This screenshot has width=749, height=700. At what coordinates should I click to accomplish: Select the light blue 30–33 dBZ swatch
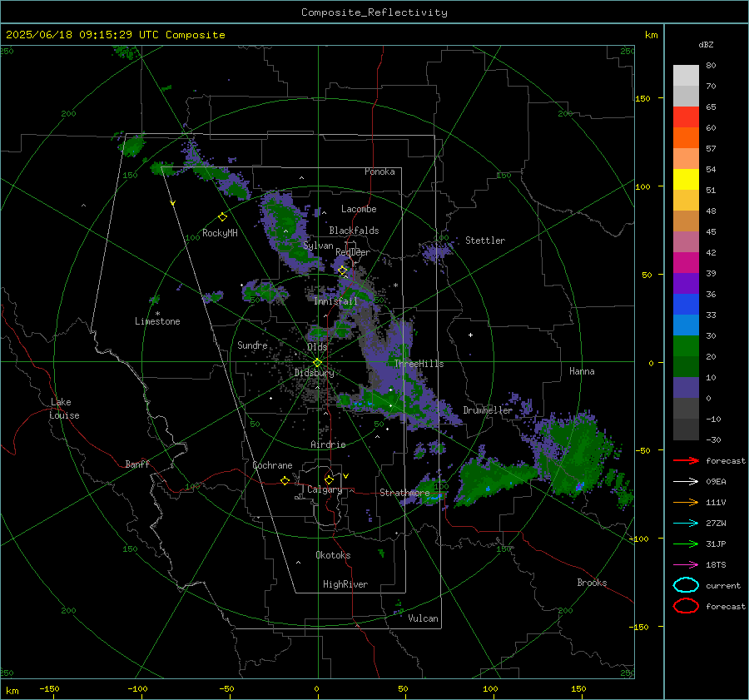point(686,325)
